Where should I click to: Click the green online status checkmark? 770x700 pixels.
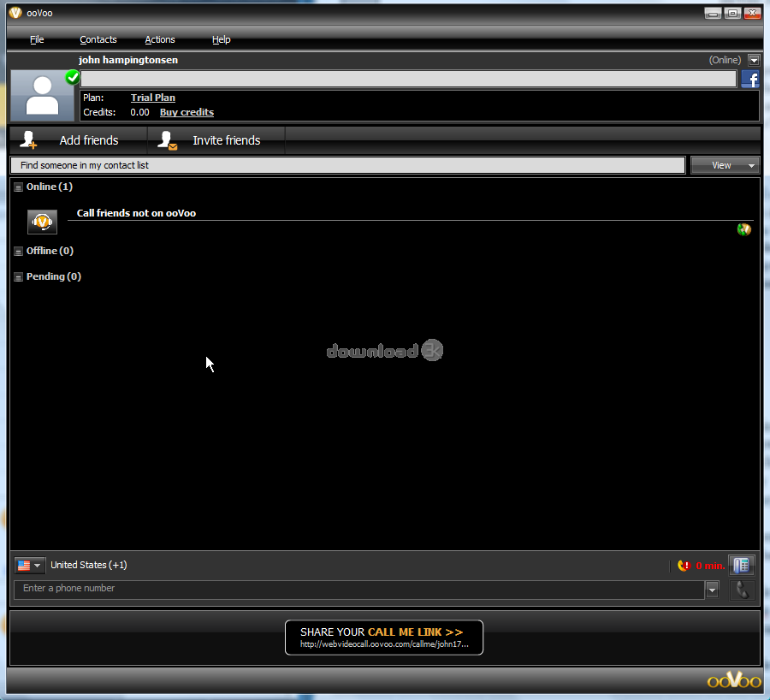point(73,77)
